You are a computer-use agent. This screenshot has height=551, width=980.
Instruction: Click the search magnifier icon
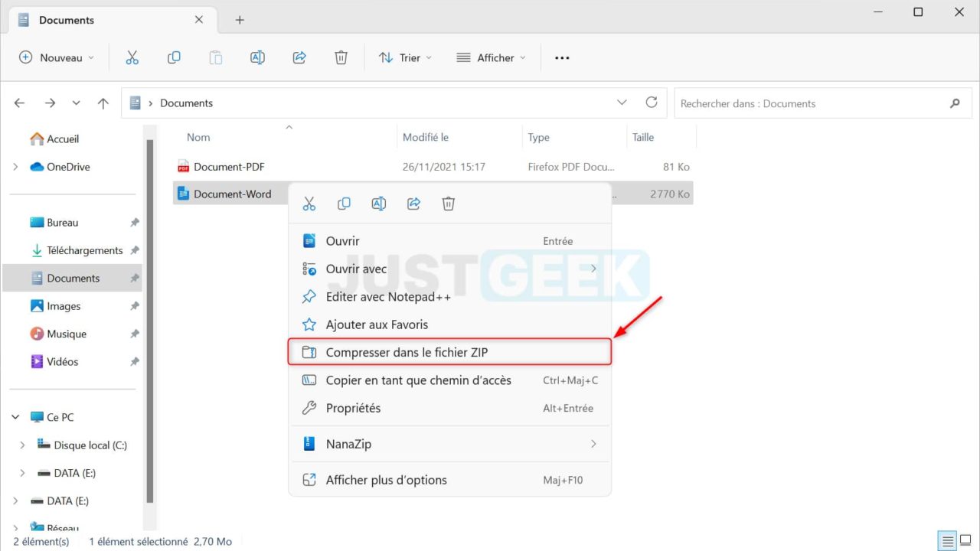coord(955,103)
